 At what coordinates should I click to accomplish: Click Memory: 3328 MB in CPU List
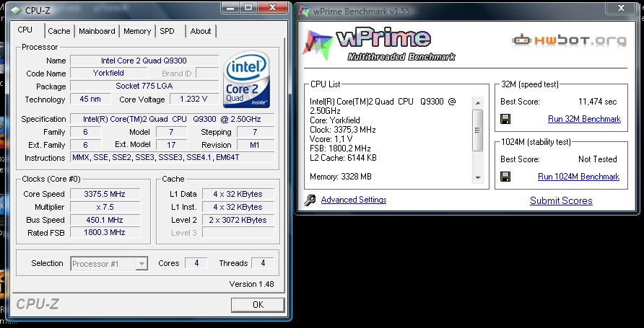(x=341, y=177)
